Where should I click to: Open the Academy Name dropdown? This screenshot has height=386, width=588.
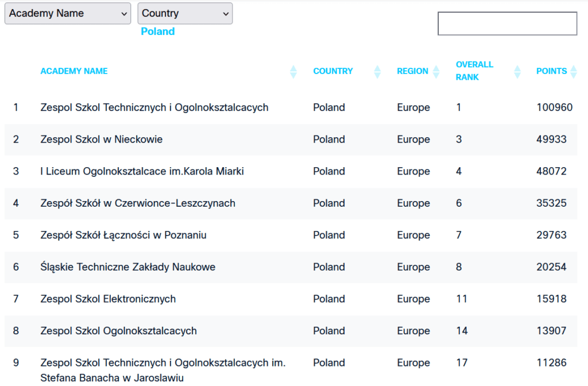tap(68, 14)
